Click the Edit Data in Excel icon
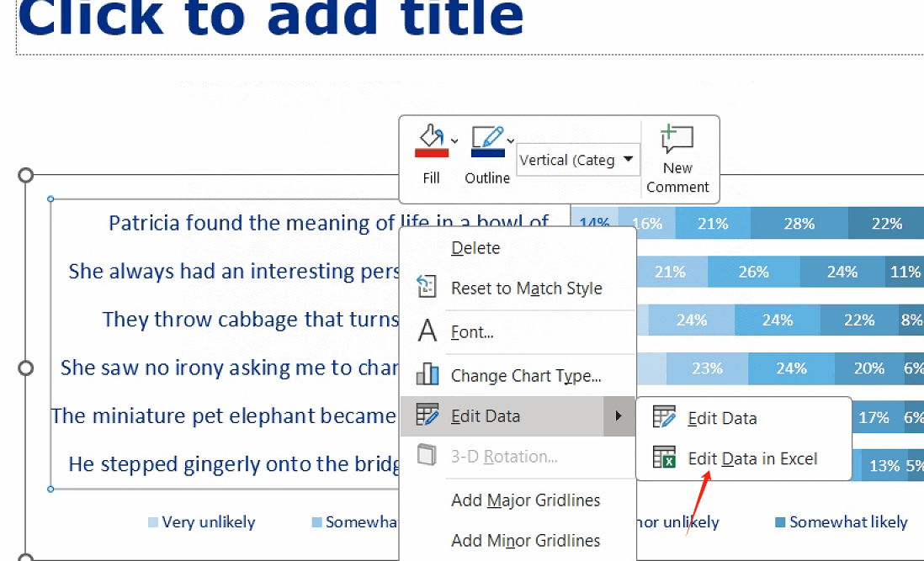The image size is (924, 561). [664, 458]
